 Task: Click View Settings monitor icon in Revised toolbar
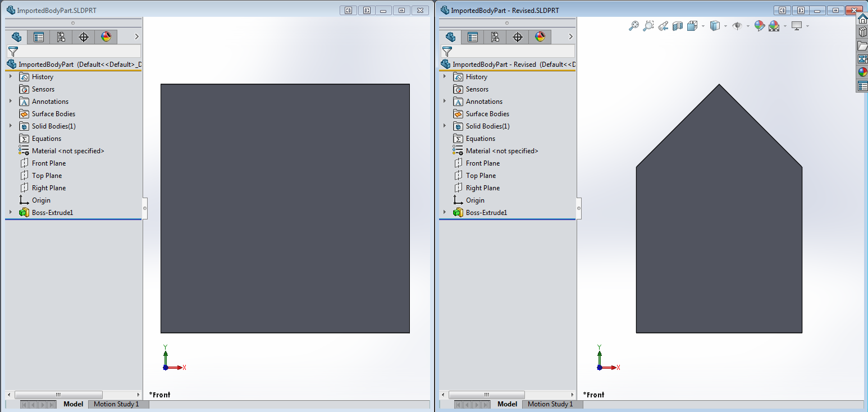tap(797, 26)
